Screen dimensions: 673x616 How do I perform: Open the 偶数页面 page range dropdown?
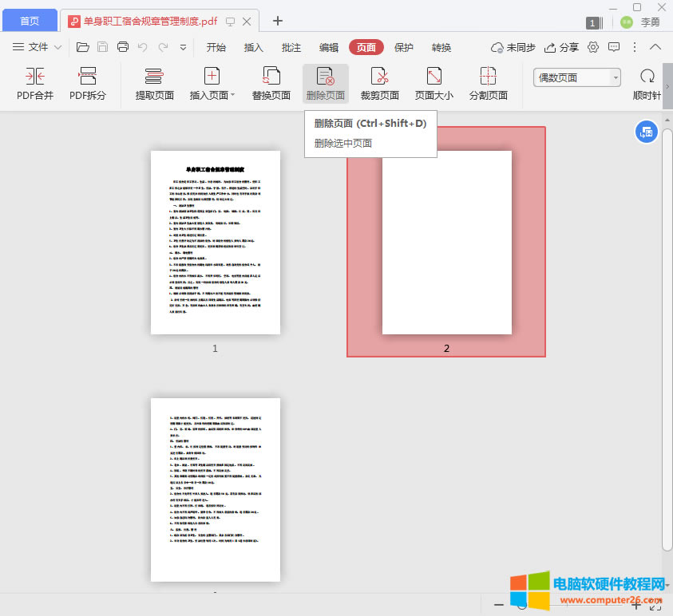[615, 77]
